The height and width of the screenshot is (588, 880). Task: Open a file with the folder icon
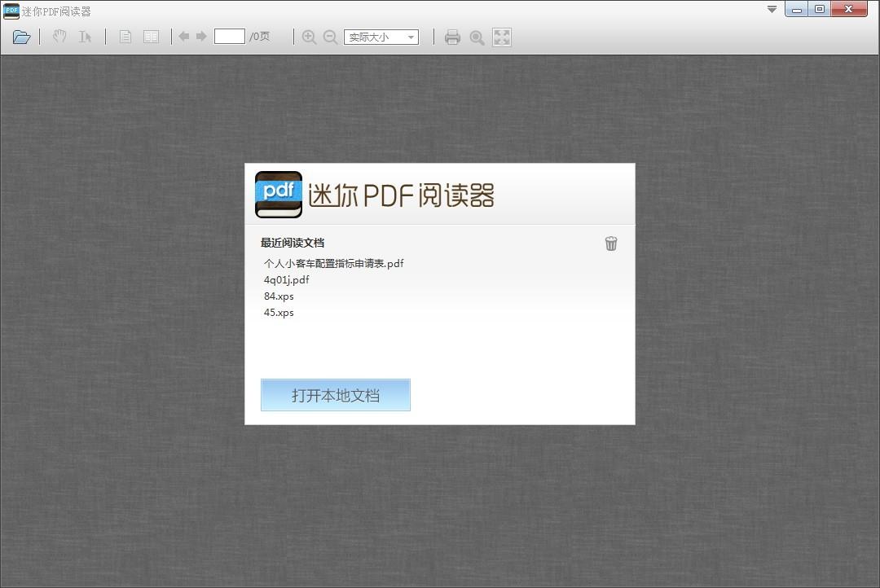(x=21, y=37)
